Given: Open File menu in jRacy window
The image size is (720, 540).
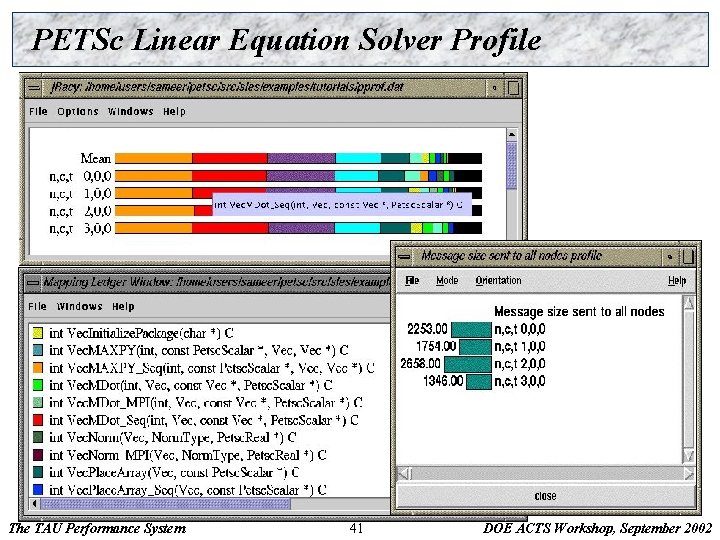Looking at the screenshot, I should (x=38, y=112).
